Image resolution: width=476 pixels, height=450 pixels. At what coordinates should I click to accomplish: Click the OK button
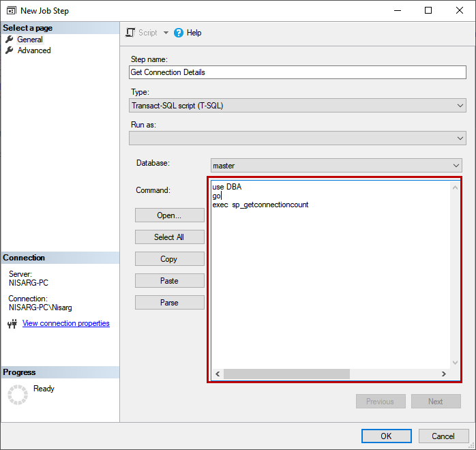click(386, 436)
